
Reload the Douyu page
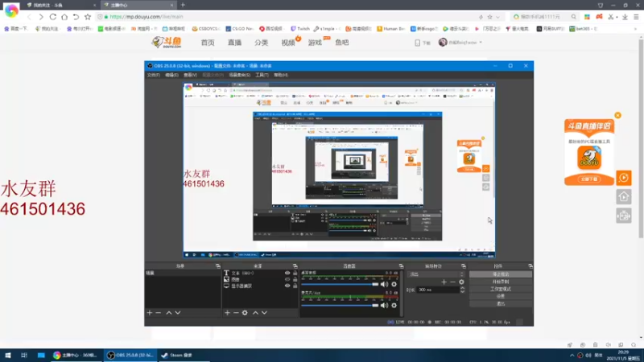coord(52,17)
